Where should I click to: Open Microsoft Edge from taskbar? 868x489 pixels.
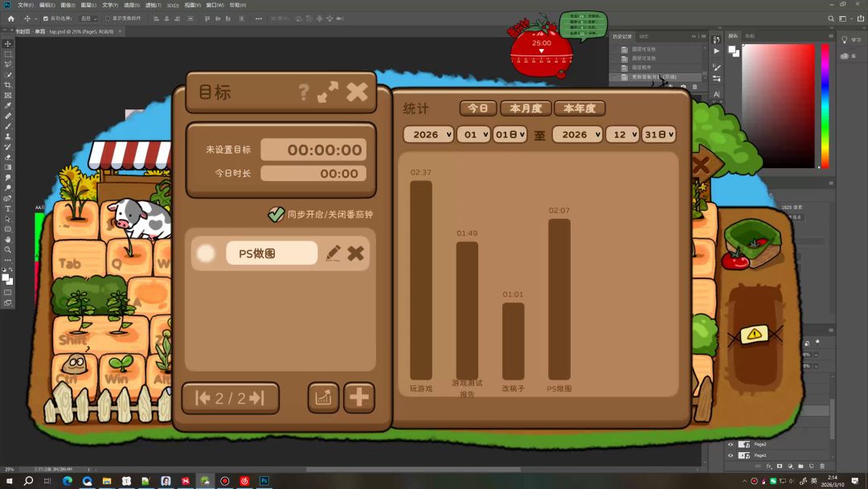tap(68, 481)
